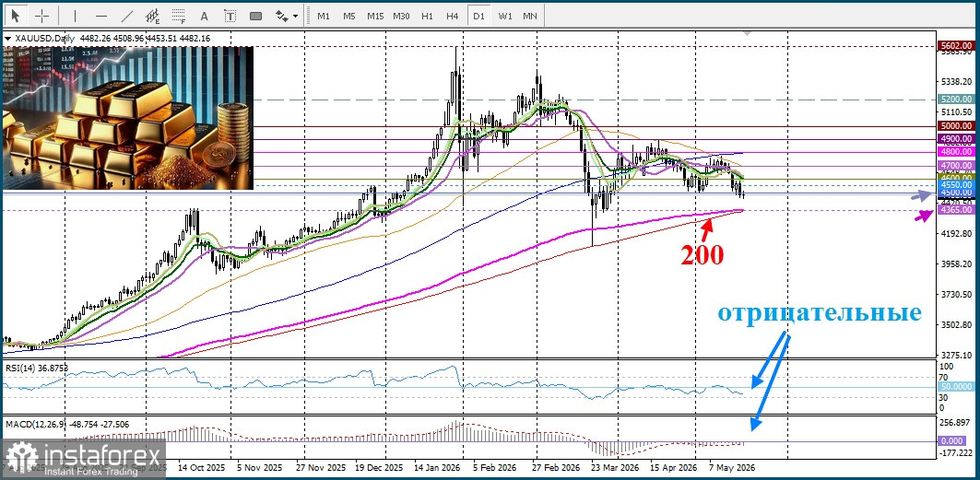Switch chart to M5 timeframe

click(x=348, y=16)
